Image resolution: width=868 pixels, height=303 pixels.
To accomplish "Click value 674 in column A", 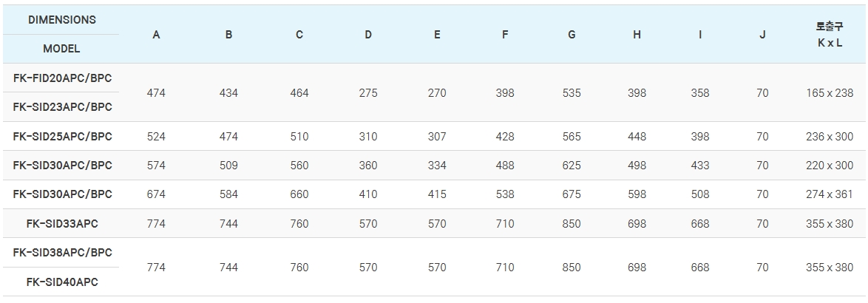I will click(x=156, y=194).
